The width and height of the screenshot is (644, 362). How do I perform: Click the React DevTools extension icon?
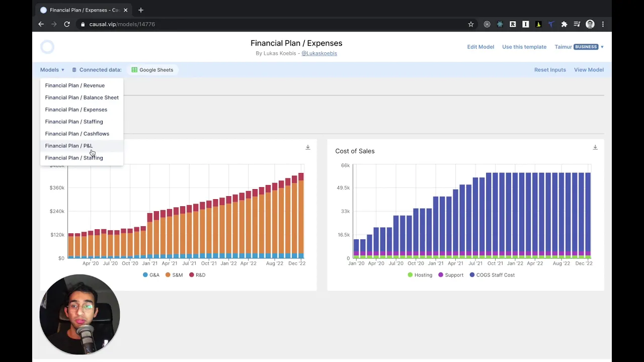click(500, 24)
